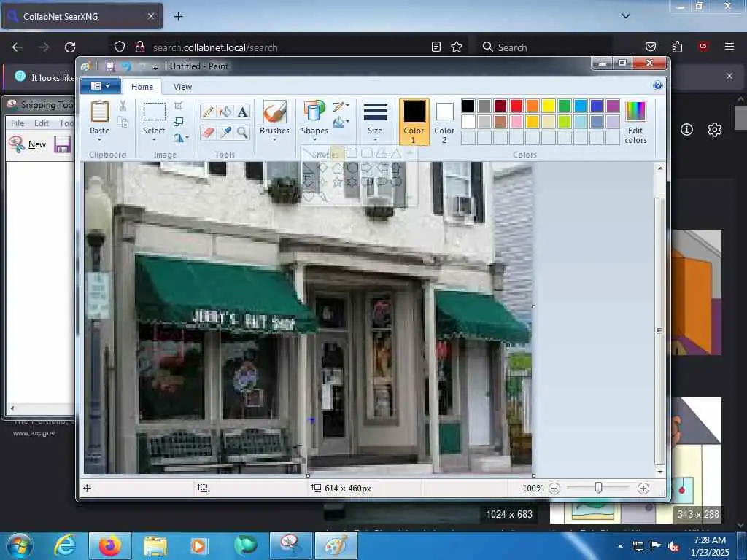Bookmark page with Firefox star icon
The image size is (747, 560).
click(457, 47)
